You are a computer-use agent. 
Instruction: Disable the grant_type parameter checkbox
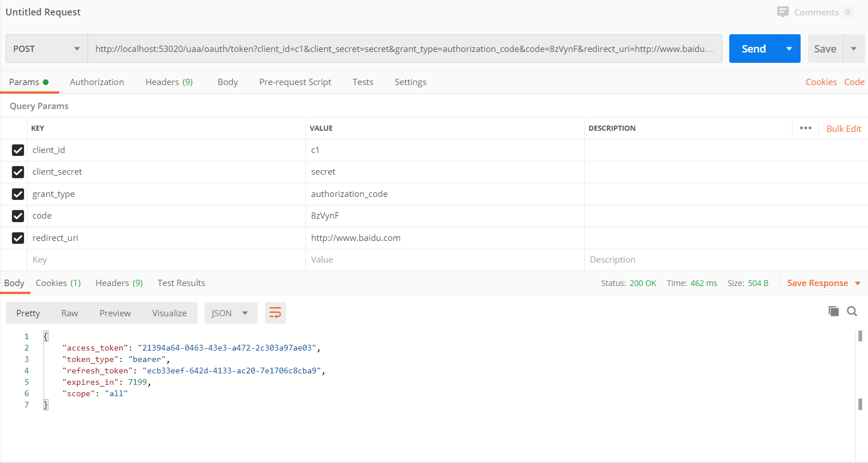(18, 194)
